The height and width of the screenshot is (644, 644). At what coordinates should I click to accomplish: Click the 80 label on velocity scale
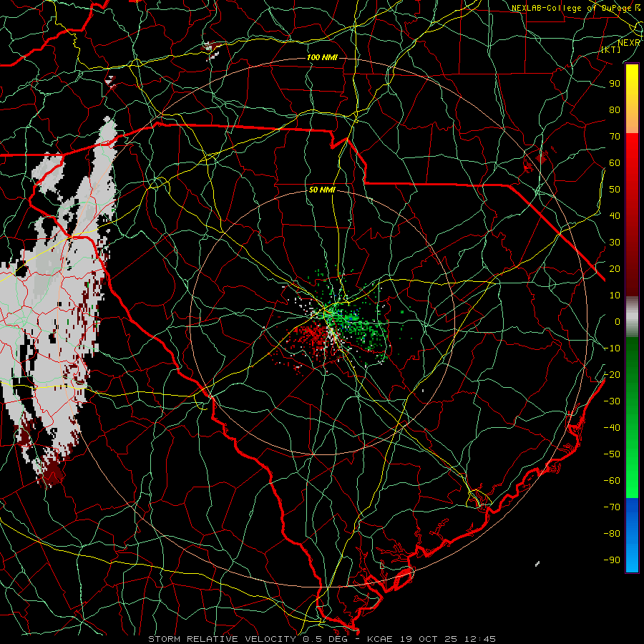click(x=615, y=109)
